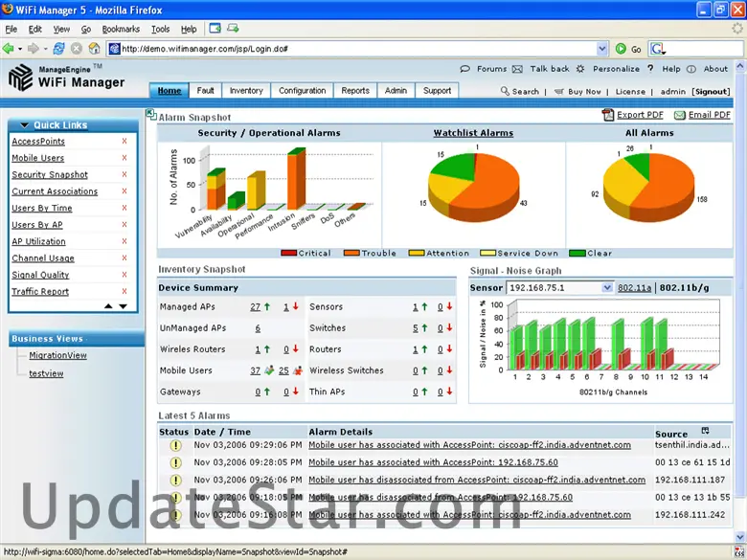Viewport: 747px width, 560px height.
Task: Click the Firefox forward arrow button
Action: tap(33, 49)
